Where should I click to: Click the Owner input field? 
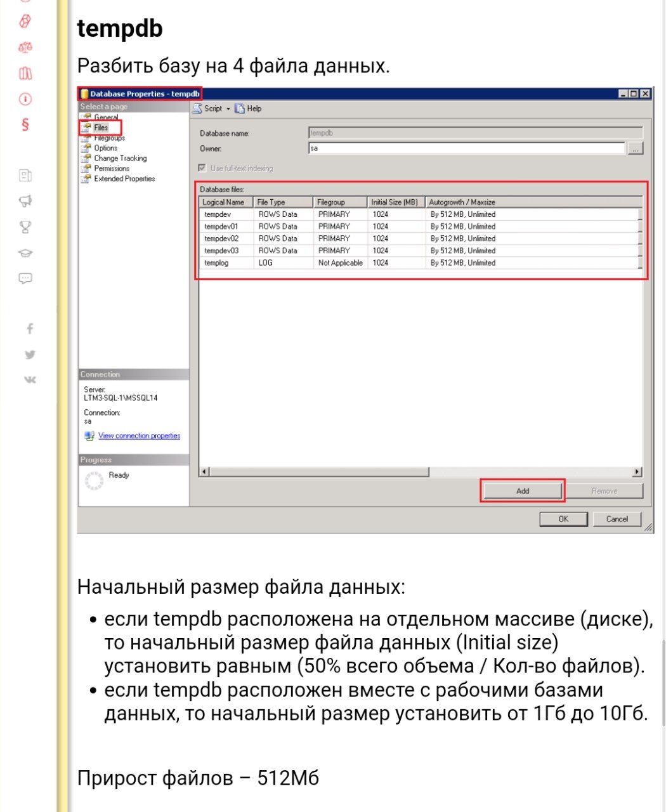click(467, 148)
